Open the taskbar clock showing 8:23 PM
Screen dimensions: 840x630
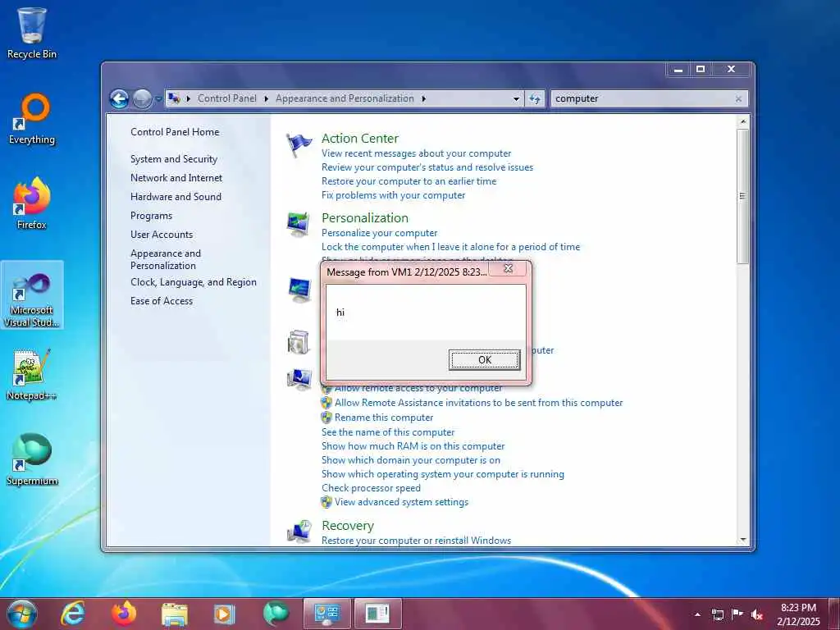click(x=798, y=614)
